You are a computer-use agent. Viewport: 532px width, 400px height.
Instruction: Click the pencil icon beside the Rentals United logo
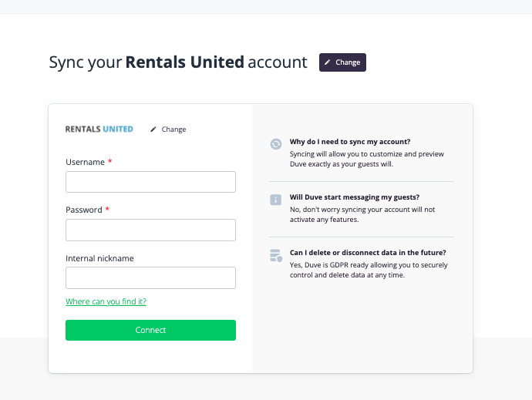tap(153, 129)
